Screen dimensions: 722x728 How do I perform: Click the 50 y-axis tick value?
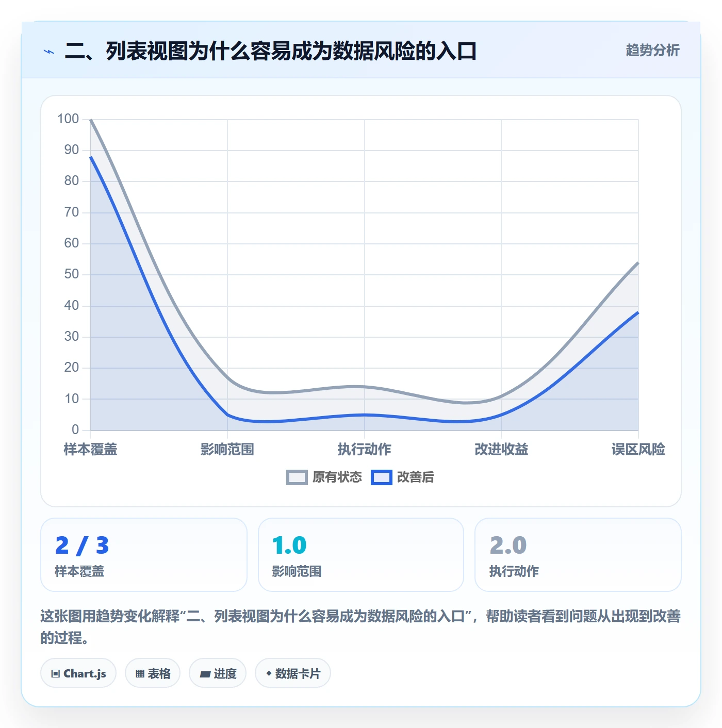pyautogui.click(x=72, y=274)
